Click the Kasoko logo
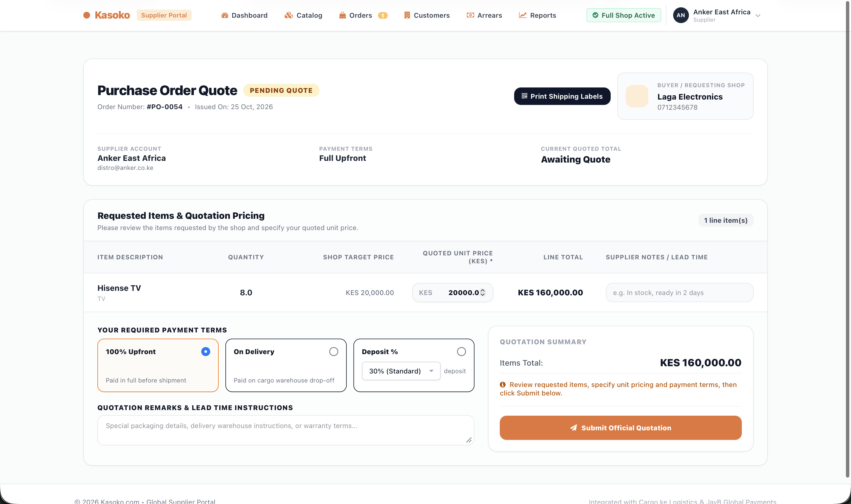 (106, 15)
